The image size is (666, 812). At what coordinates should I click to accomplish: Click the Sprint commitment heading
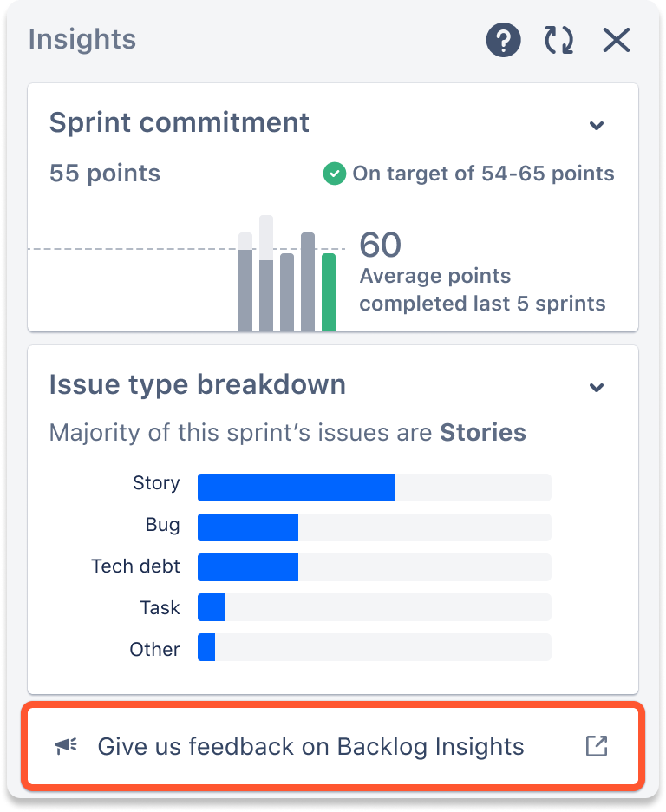click(179, 122)
